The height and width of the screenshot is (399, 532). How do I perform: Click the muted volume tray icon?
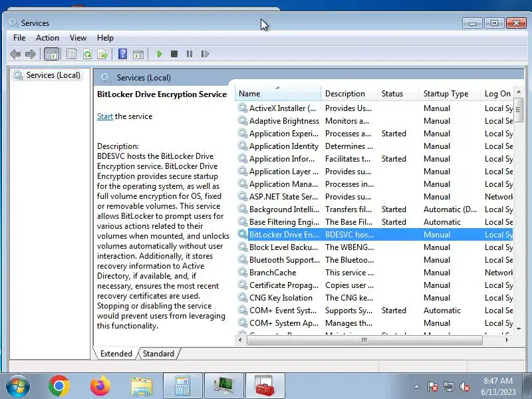click(x=464, y=386)
